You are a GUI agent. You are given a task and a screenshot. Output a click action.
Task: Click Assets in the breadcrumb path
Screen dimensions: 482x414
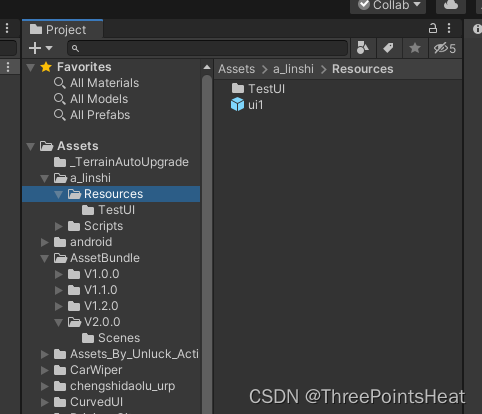coord(237,69)
